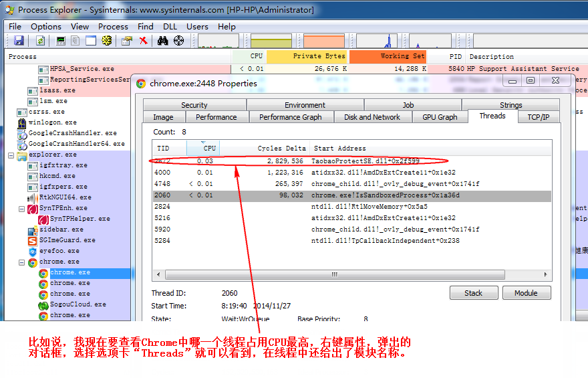Sort threads by CPU column header
This screenshot has height=378, width=588.
(x=203, y=149)
